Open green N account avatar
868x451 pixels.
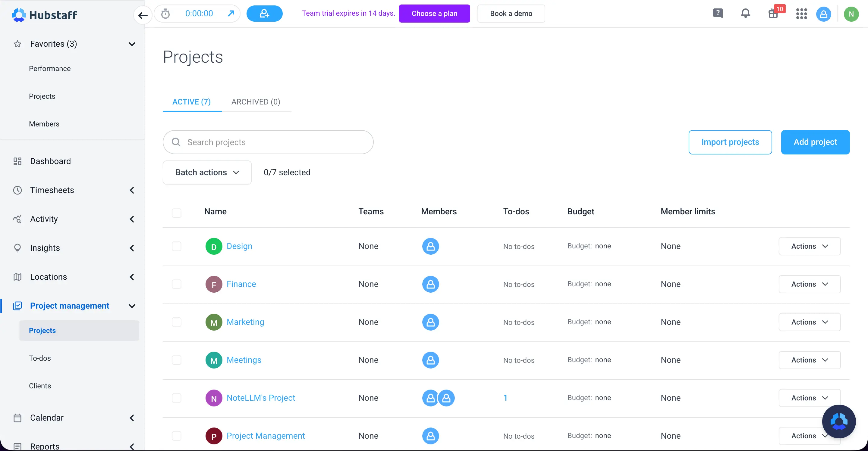pos(851,14)
